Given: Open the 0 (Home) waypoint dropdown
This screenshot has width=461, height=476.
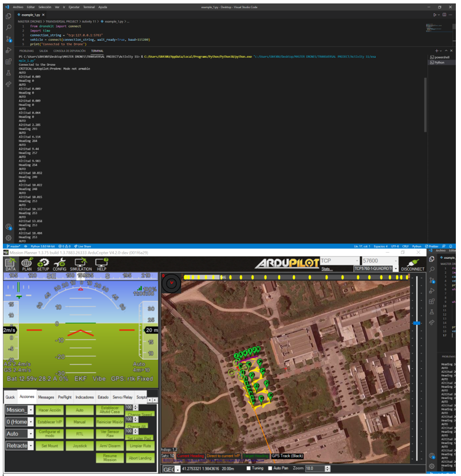Looking at the screenshot, I should coord(30,422).
